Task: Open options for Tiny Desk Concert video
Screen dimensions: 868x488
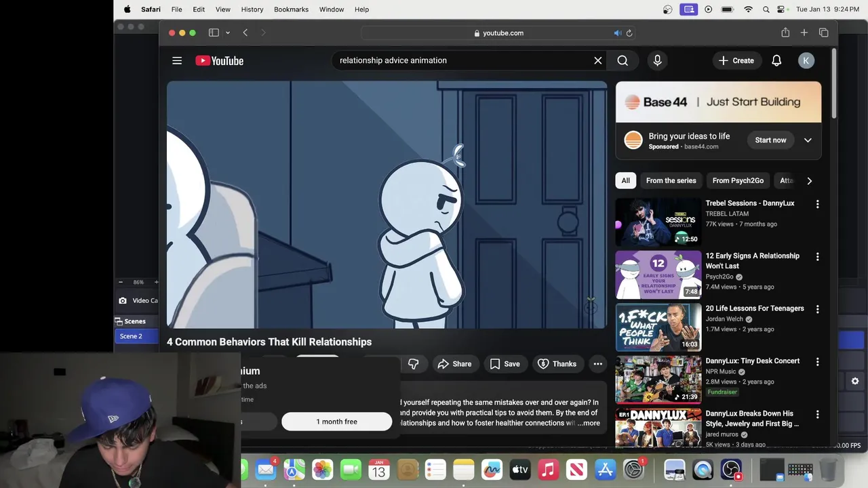Action: 817,362
